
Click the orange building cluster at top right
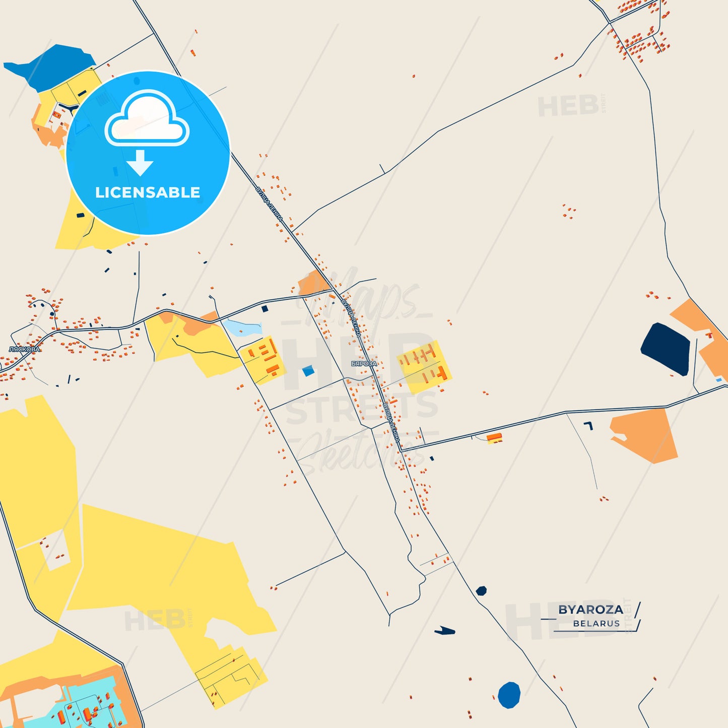[639, 30]
